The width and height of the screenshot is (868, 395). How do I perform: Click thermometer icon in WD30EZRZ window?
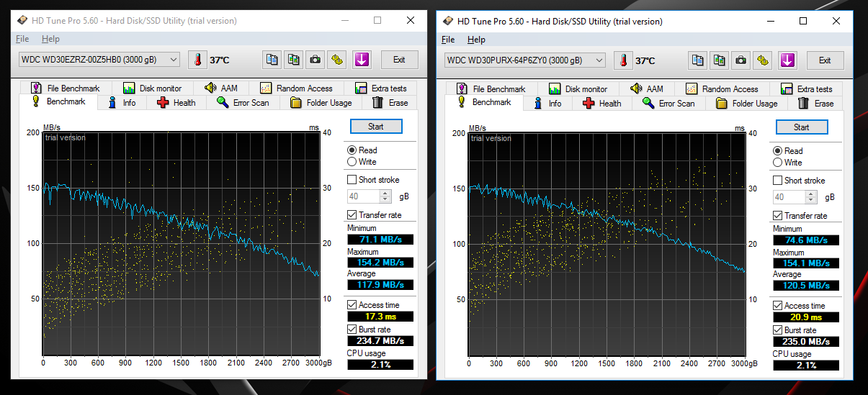coord(197,60)
